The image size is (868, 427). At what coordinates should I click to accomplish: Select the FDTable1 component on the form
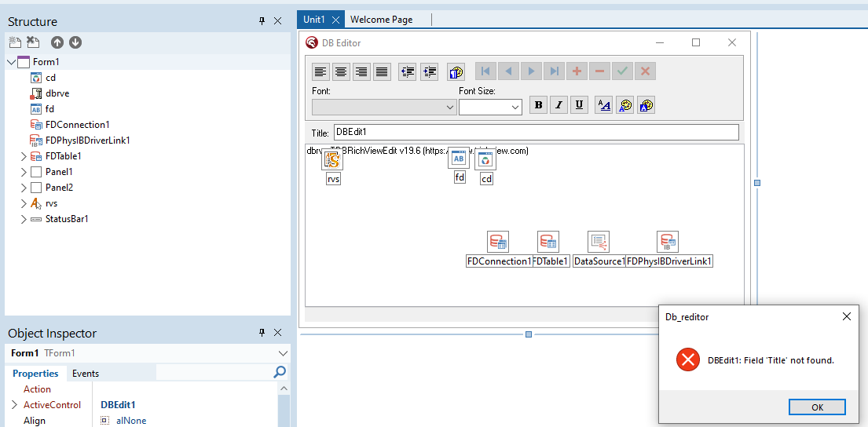click(548, 243)
